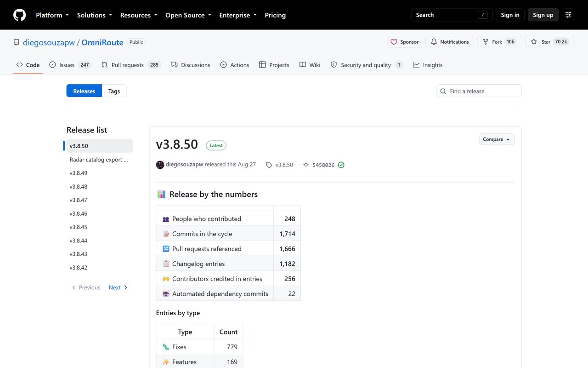The image size is (588, 368).
Task: Click the diegosouzapw avatar in release header
Action: (x=160, y=165)
